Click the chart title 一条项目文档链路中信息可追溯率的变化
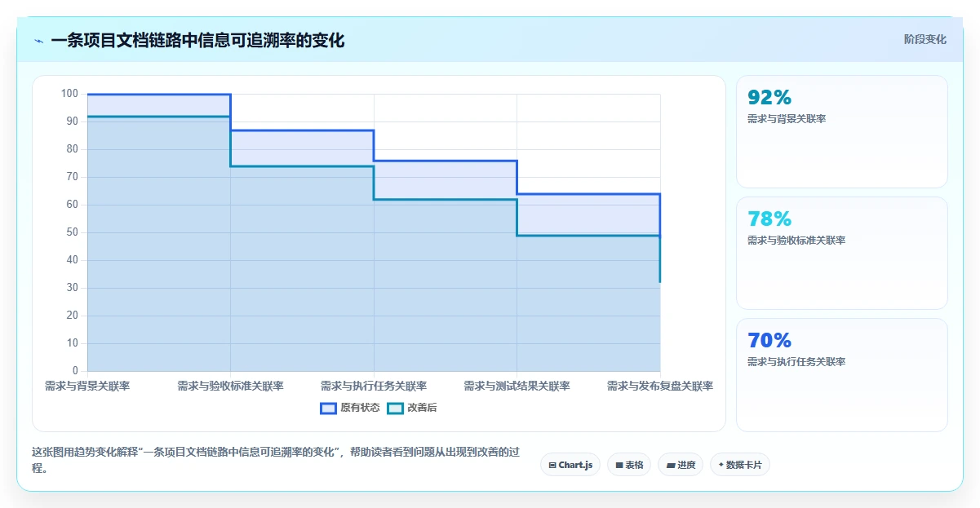This screenshot has height=508, width=980. point(197,40)
